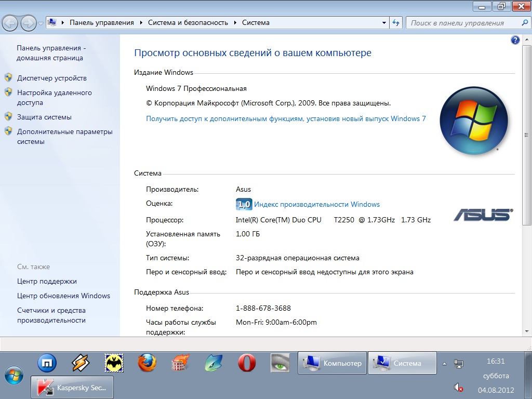Launch Maxthon browser from taskbar
The width and height of the screenshot is (532, 399).
[47, 363]
